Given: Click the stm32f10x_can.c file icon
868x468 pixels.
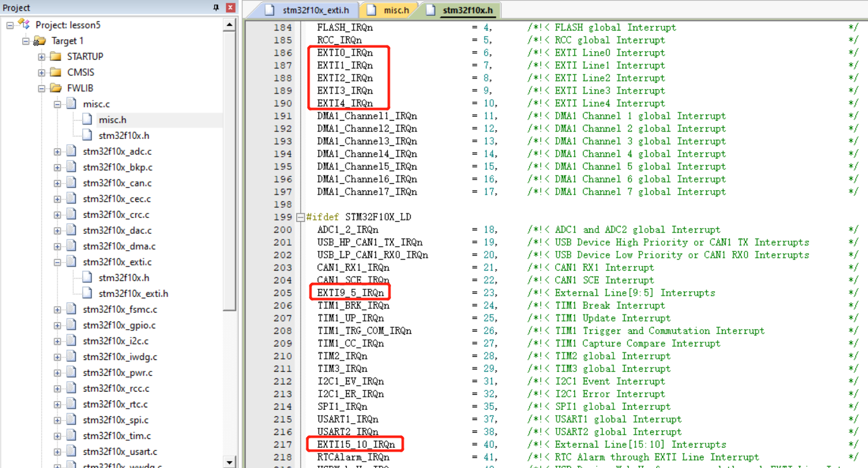Looking at the screenshot, I should 71,183.
